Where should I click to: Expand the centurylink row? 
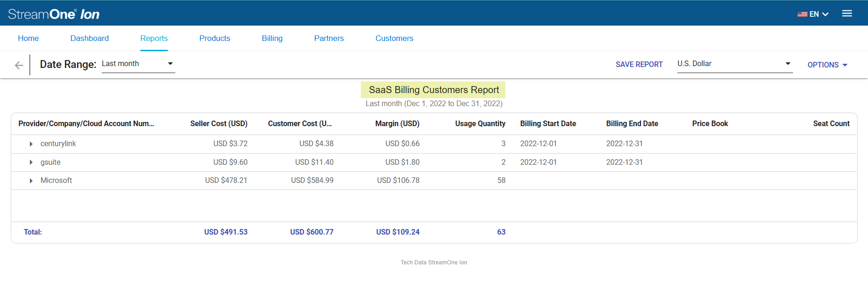pyautogui.click(x=31, y=144)
